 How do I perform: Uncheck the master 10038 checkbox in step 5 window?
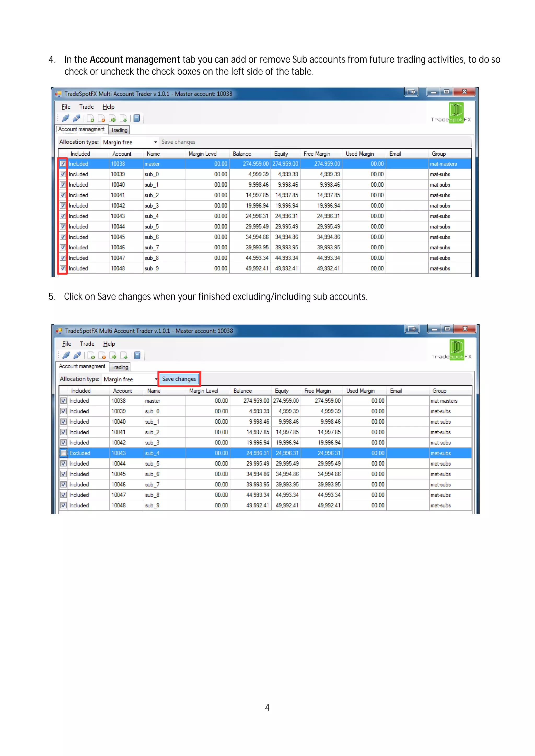tap(63, 401)
